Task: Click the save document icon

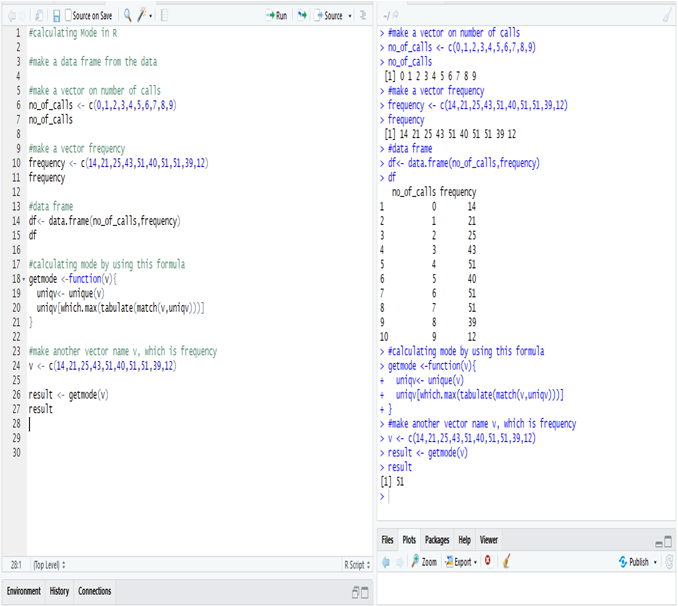Action: coord(56,16)
